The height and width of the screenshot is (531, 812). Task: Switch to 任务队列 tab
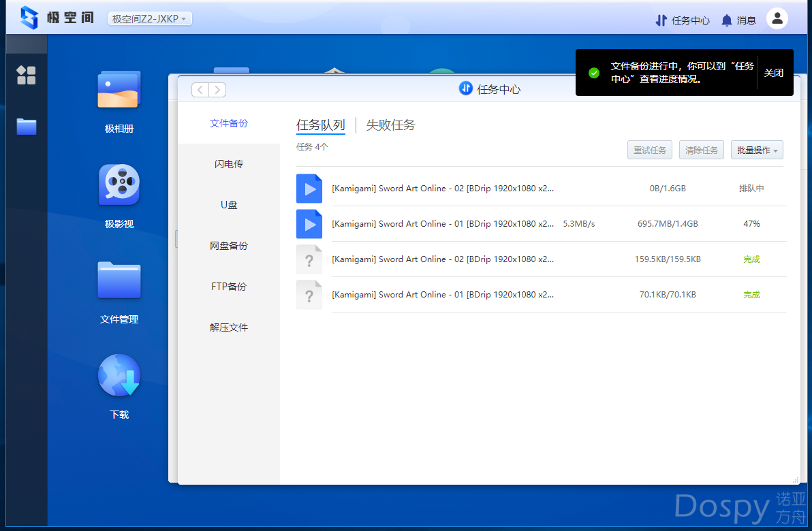(x=321, y=125)
